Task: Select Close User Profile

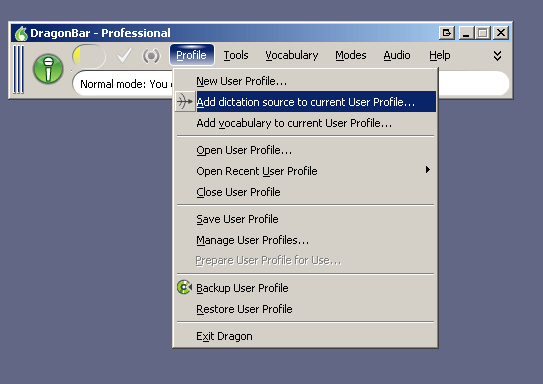Action: click(305, 192)
